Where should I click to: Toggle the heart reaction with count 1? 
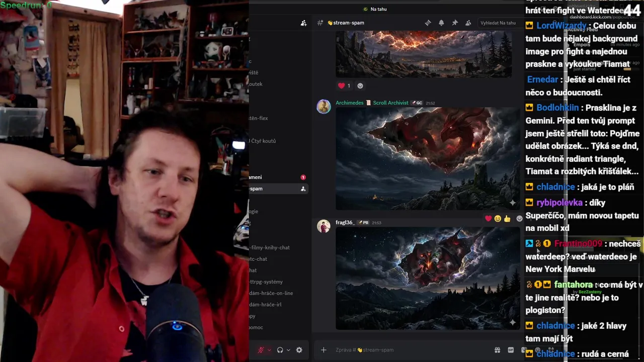[344, 86]
